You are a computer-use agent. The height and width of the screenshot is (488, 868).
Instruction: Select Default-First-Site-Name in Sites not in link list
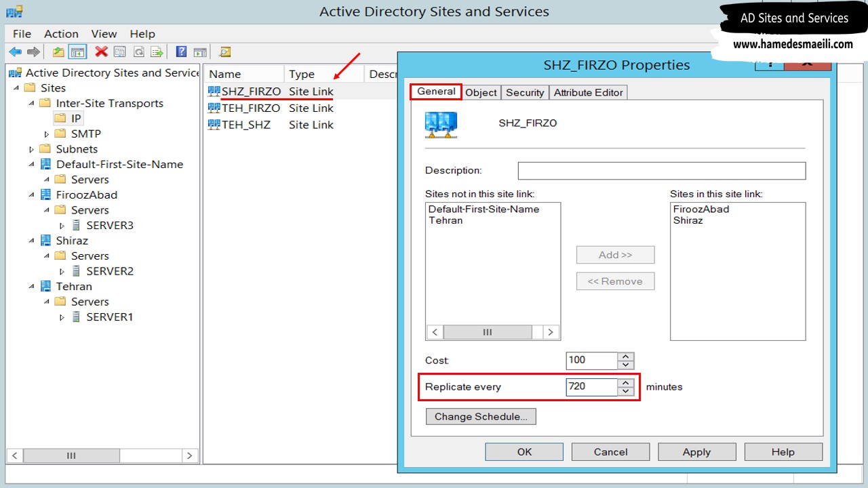pos(484,209)
